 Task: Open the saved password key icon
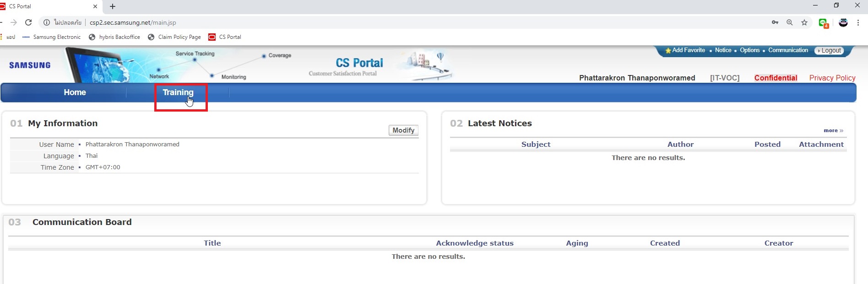tap(775, 22)
